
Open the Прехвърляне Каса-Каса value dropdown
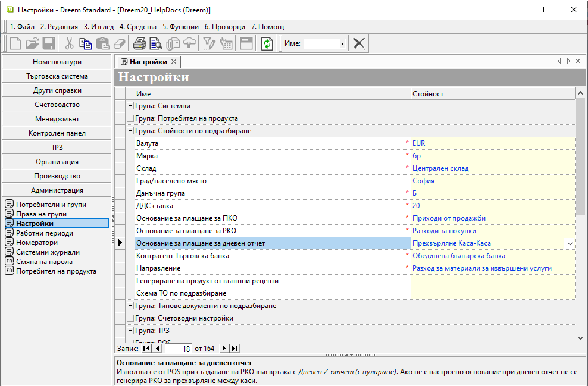click(570, 243)
